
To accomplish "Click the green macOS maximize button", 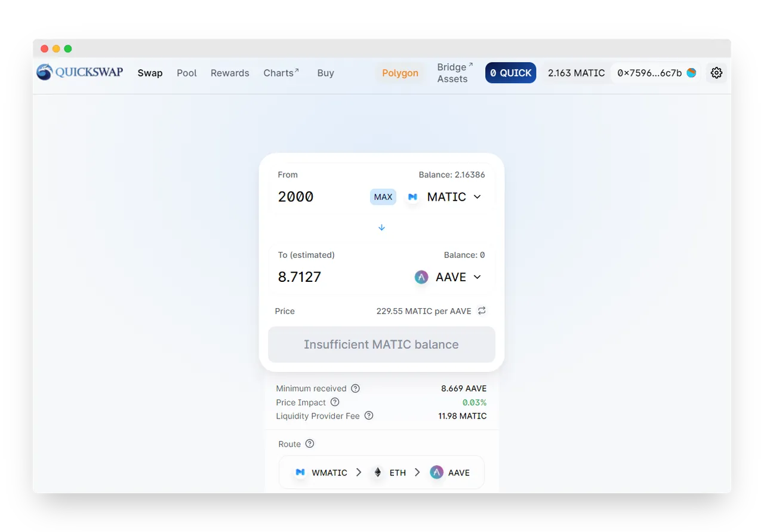I will (x=68, y=49).
